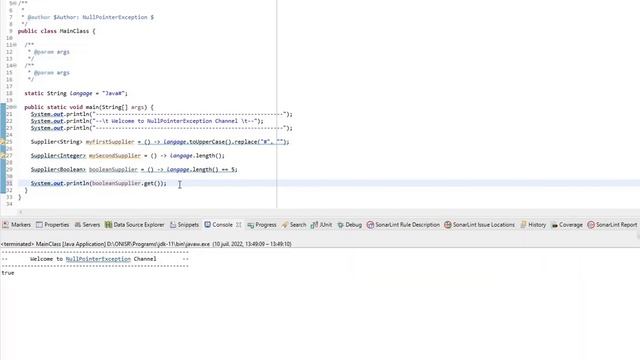Open the Progress tab
640x360 pixels.
[262, 224]
